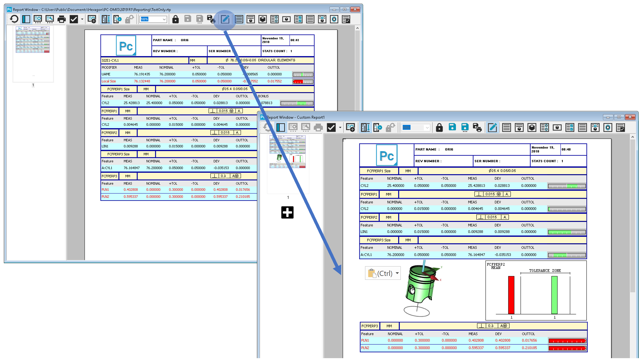The height and width of the screenshot is (362, 644).
Task: Open the zoom percentage dropdown showing 100%
Action: click(153, 19)
